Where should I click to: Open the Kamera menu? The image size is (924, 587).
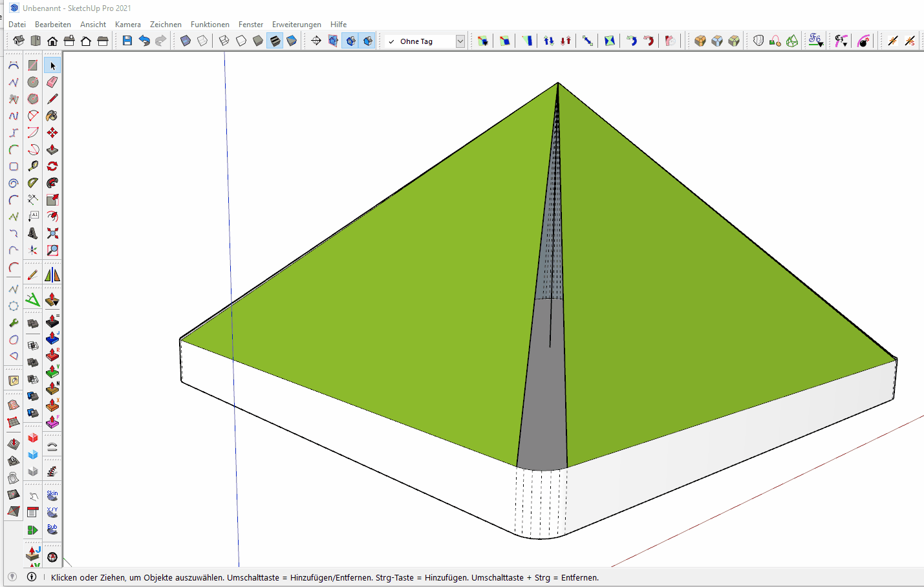[x=127, y=25]
